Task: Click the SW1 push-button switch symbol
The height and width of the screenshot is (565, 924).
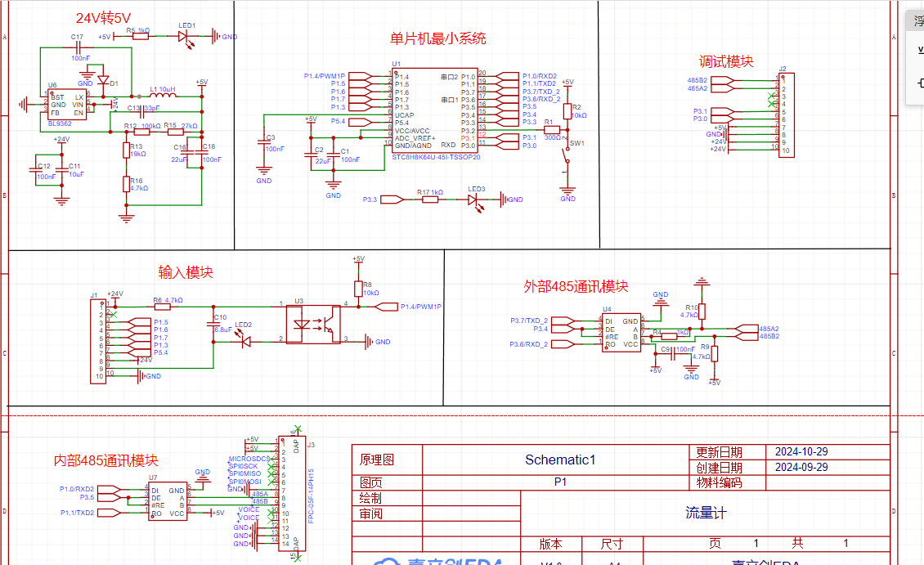Action: pyautogui.click(x=567, y=157)
